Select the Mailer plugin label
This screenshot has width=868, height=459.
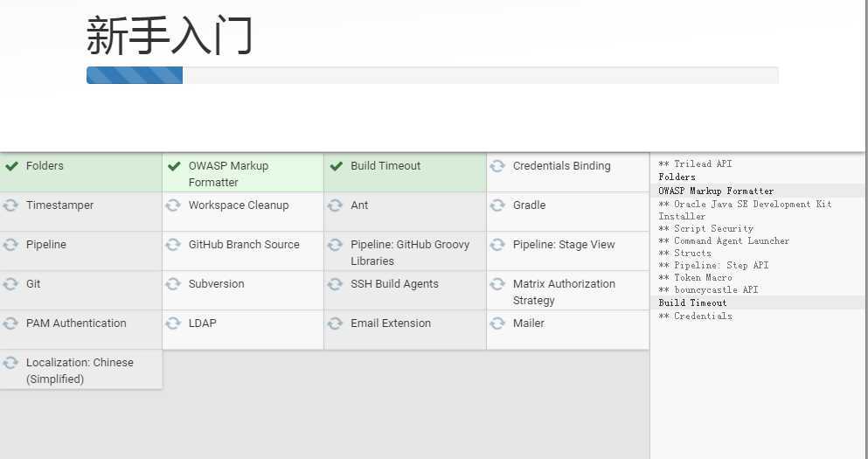(x=528, y=323)
